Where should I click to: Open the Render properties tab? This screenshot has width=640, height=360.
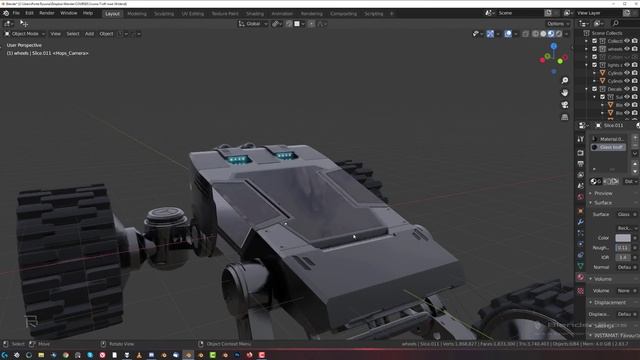tap(580, 153)
